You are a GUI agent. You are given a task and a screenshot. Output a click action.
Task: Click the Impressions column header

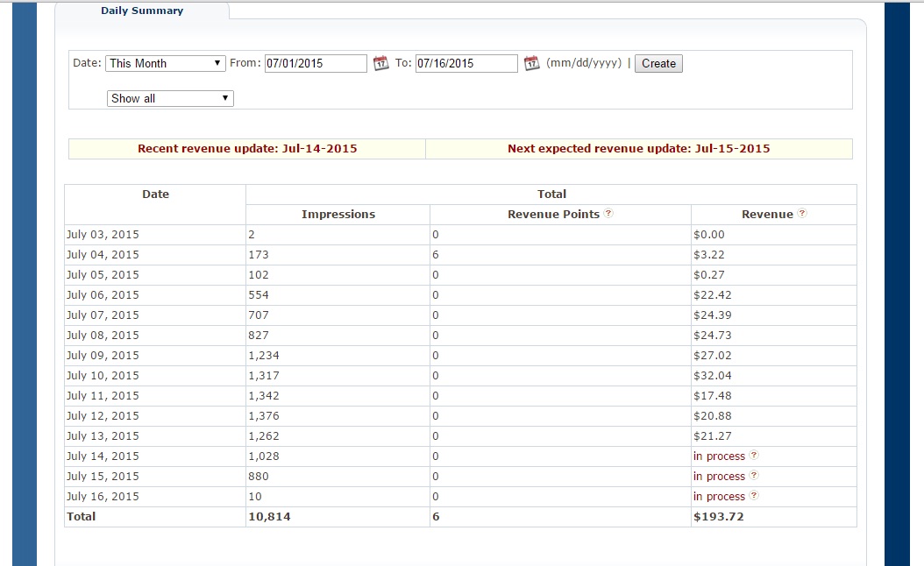338,215
